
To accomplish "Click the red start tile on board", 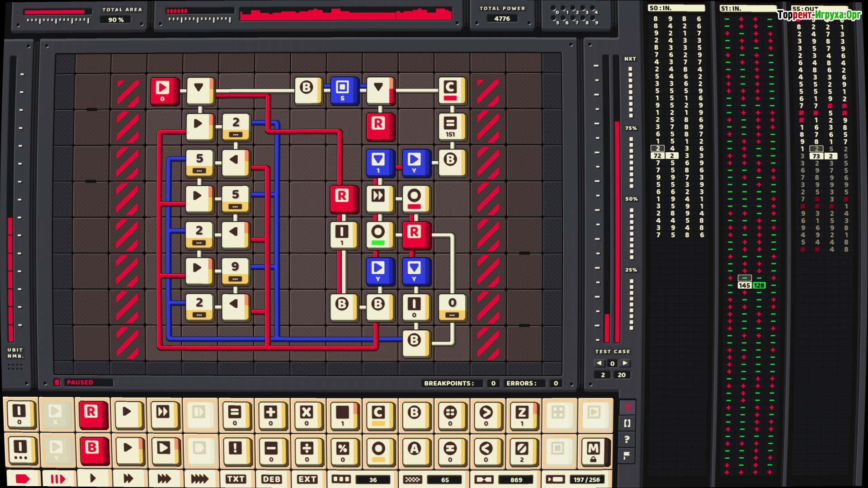I will coord(163,91).
